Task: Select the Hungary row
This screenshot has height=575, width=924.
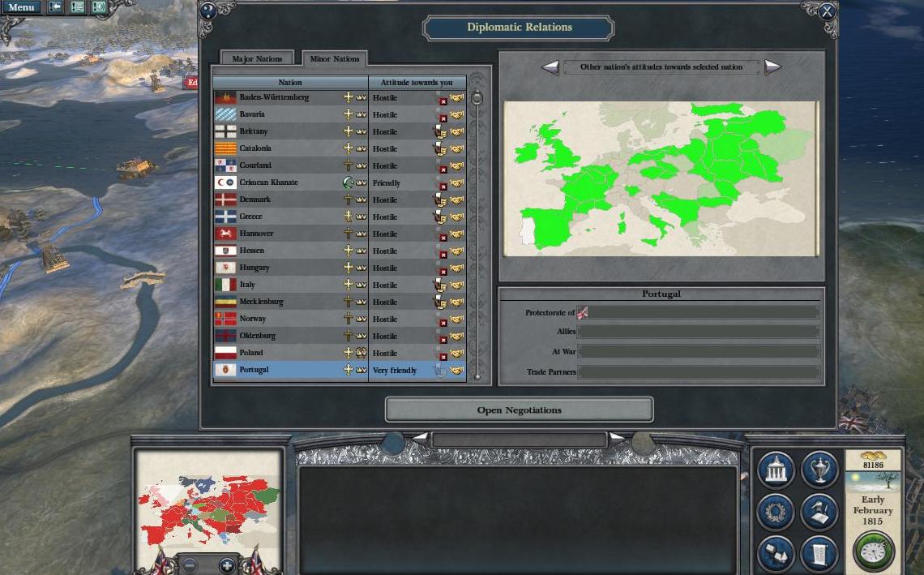Action: (x=340, y=268)
